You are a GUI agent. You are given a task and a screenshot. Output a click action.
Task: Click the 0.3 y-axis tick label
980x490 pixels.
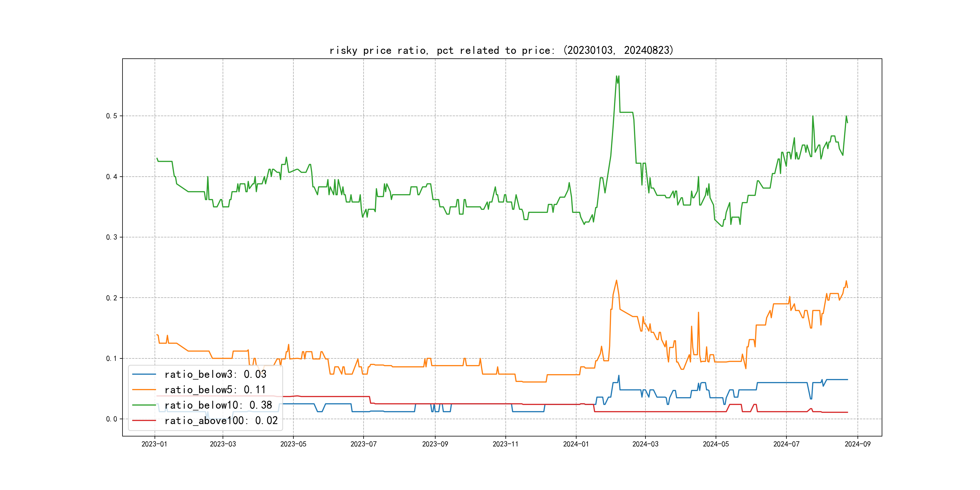(112, 237)
